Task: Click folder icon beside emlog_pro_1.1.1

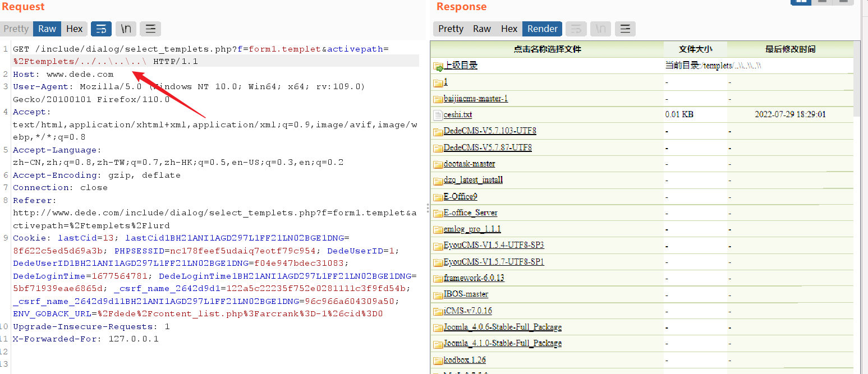Action: coord(438,229)
